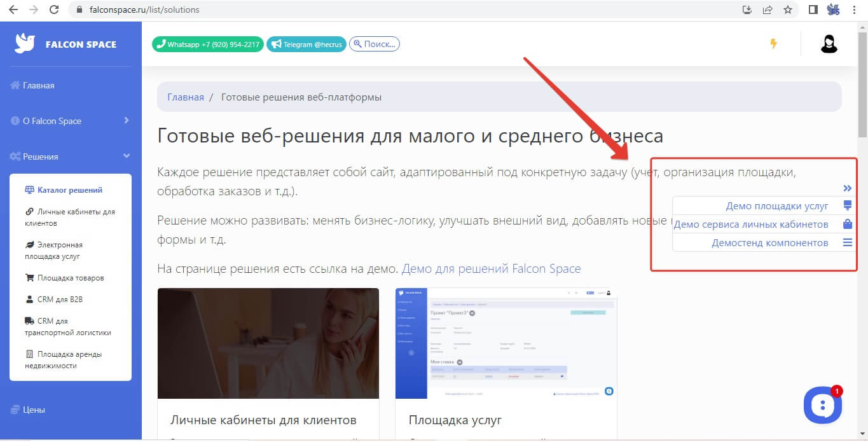Go to Цены in the sidebar
Viewport: 868px width, 442px height.
pos(34,410)
